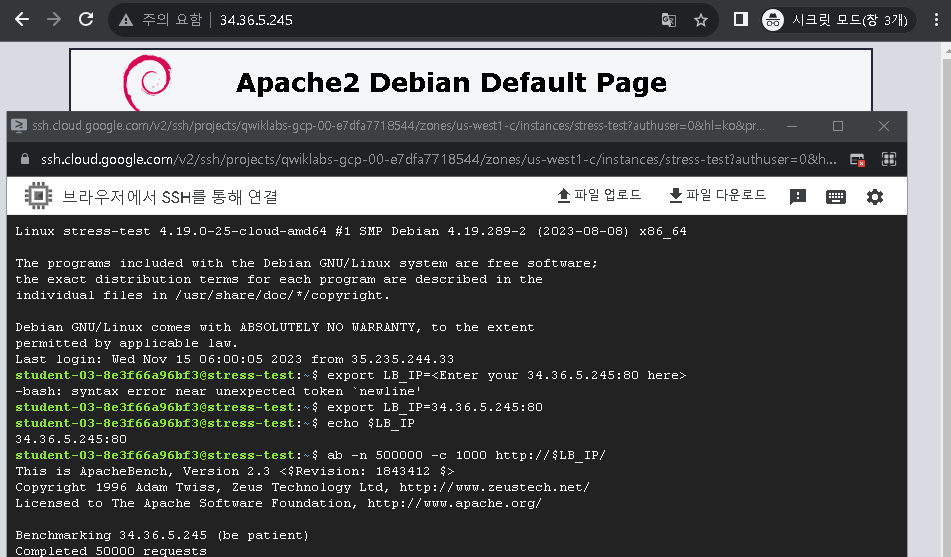Download a file with 파일 다운로드
Viewport: 951px width, 557px height.
(717, 195)
